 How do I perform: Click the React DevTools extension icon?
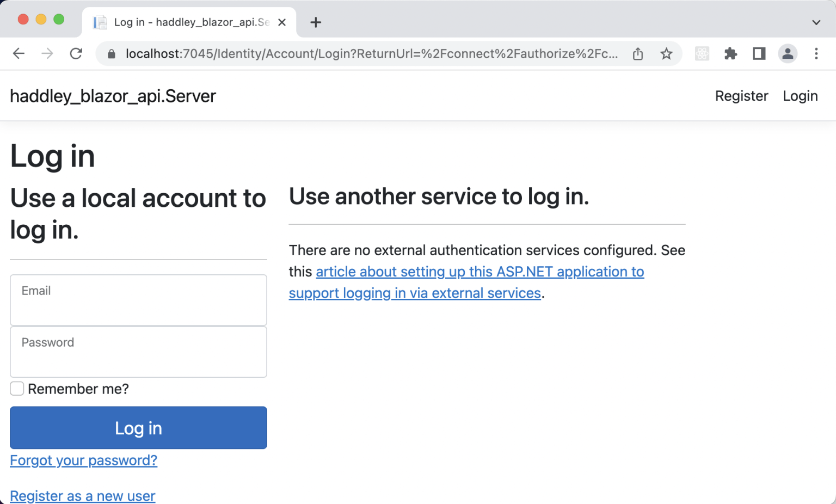702,53
